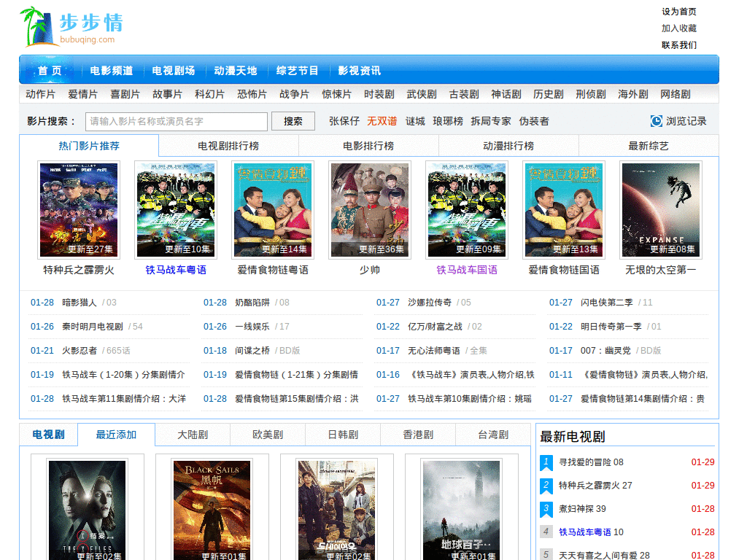Open the 浏览记录 clock icon
The height and width of the screenshot is (560, 747).
point(656,121)
